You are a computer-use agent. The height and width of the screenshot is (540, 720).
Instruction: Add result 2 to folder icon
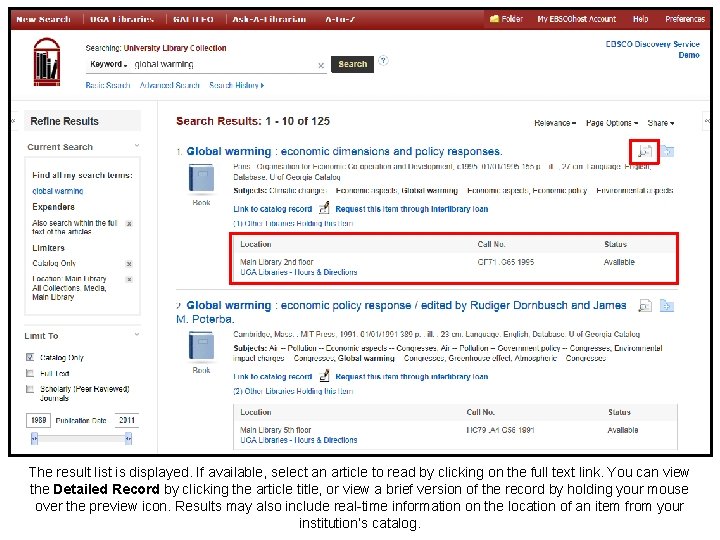667,305
